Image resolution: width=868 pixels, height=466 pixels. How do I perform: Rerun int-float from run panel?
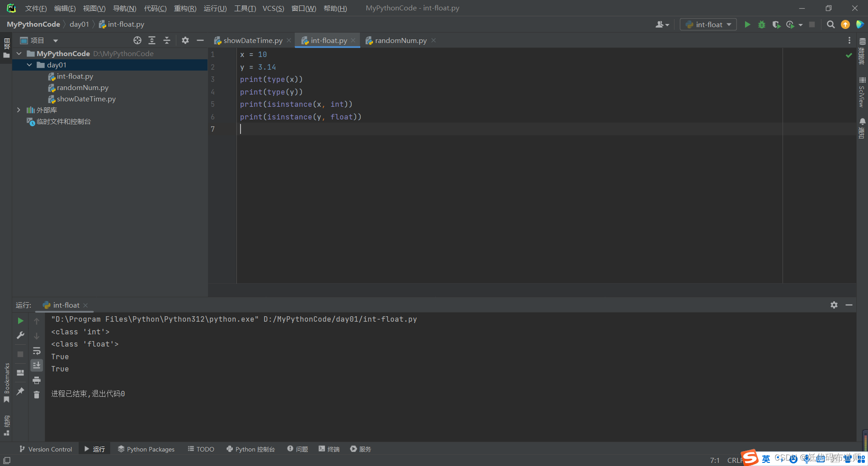point(20,321)
